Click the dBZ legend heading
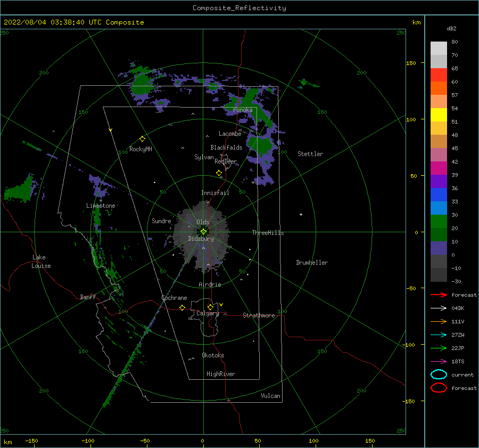Image resolution: width=479 pixels, height=448 pixels. (x=451, y=28)
